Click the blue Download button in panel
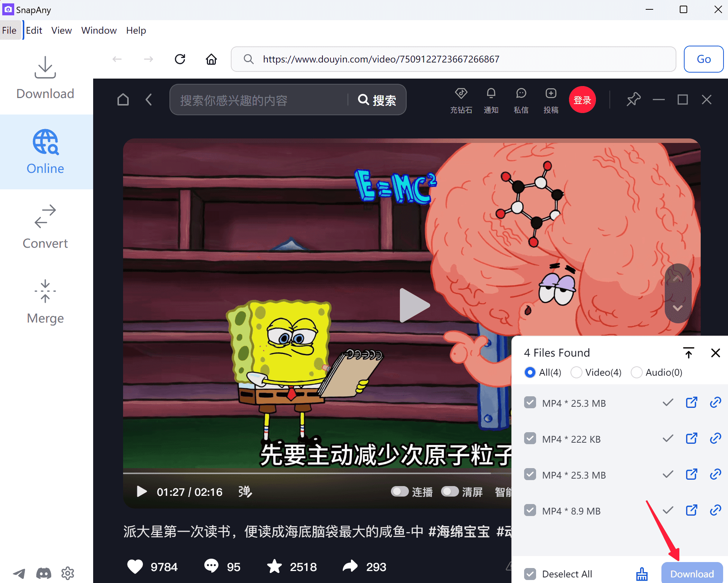This screenshot has height=583, width=728. [x=692, y=573]
